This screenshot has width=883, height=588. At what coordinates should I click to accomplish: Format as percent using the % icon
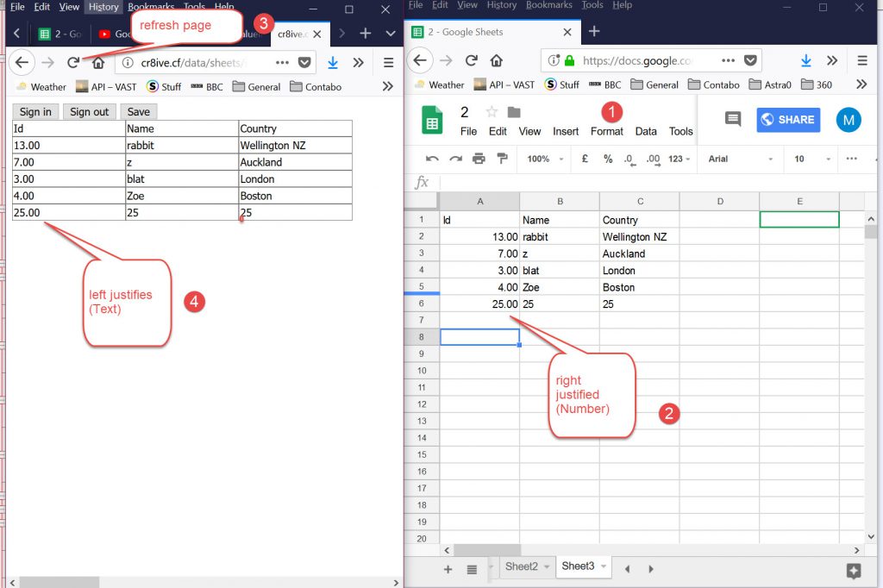(608, 159)
